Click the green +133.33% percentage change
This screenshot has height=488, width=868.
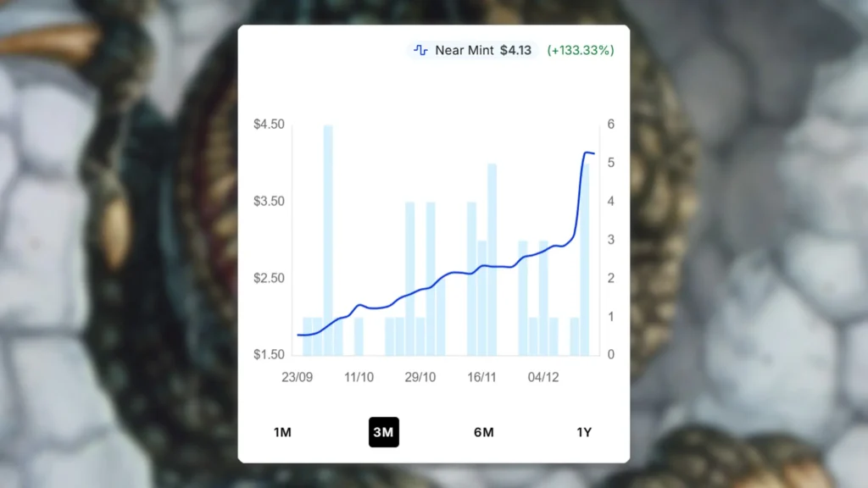[579, 50]
